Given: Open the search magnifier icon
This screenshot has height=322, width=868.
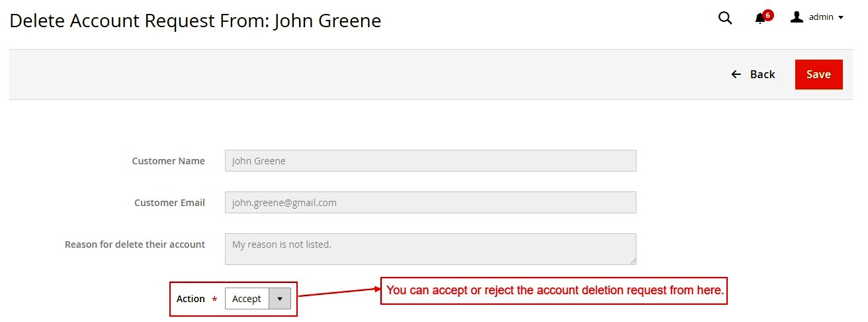Looking at the screenshot, I should click(725, 18).
